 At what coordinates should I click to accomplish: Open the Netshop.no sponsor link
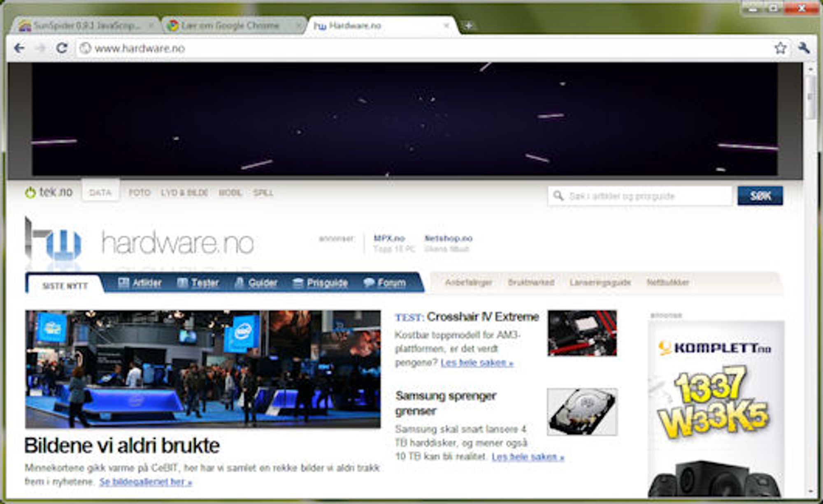tap(448, 238)
